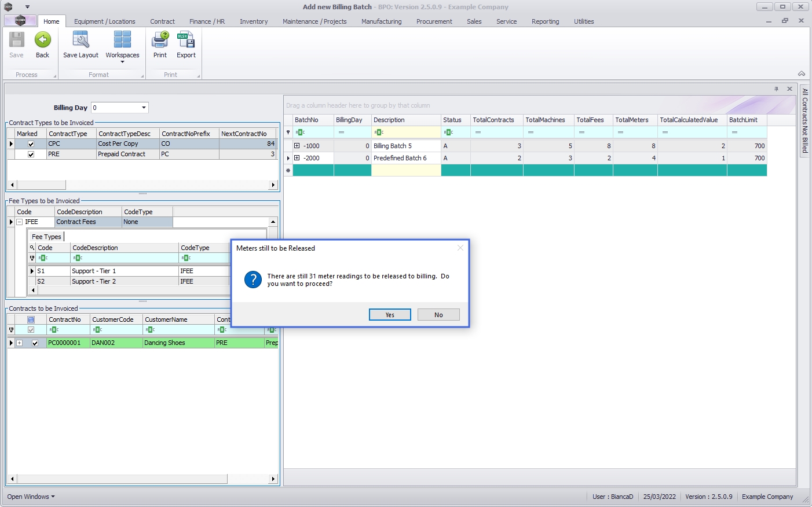812x507 pixels.
Task: Click the new row Description cell in batch grid
Action: pos(406,170)
